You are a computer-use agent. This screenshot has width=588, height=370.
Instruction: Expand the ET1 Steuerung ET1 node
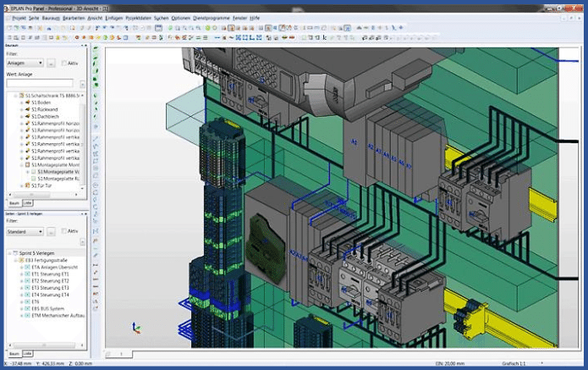(x=21, y=274)
